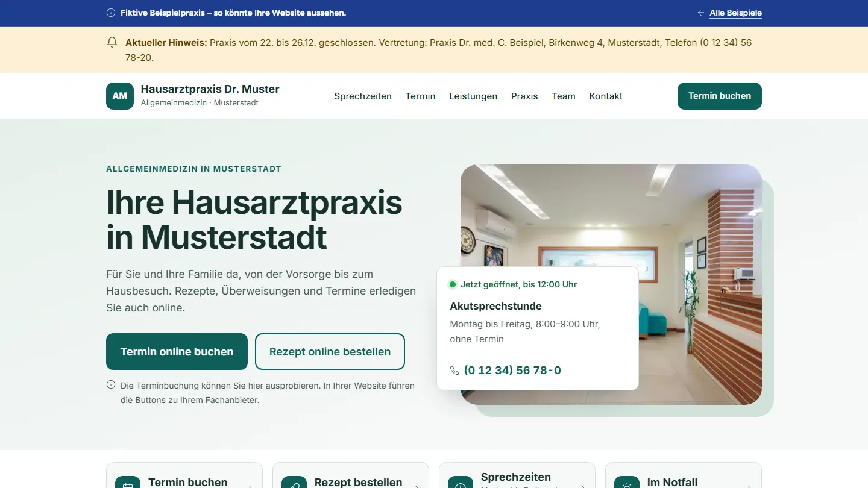Click the ALLGEMEINMEDIZIN IN MUSTERSTADT label
The width and height of the screenshot is (868, 488).
tap(193, 169)
